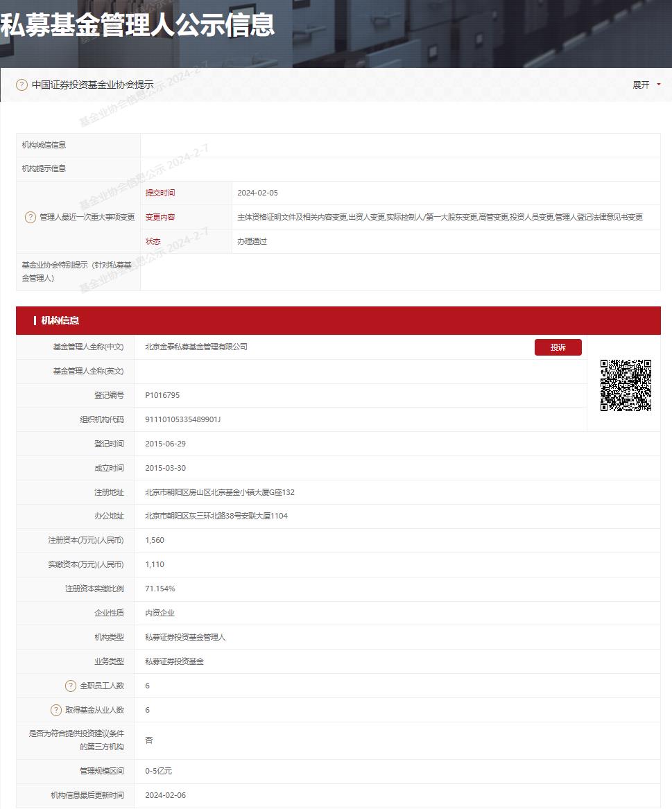Click the 登记编号 label

point(109,395)
